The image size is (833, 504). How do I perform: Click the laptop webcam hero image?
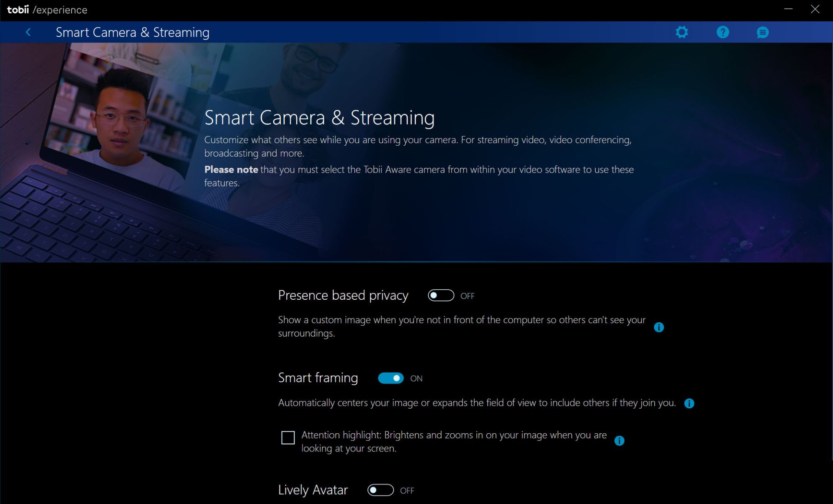tap(113, 152)
